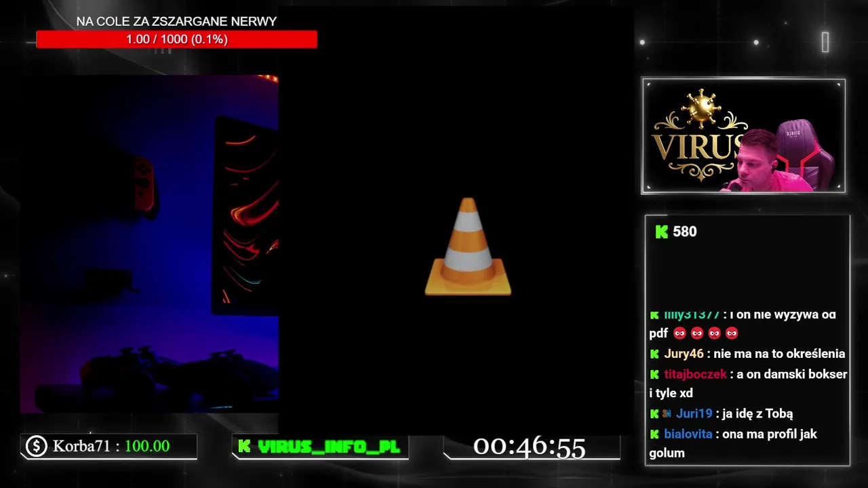Image resolution: width=868 pixels, height=488 pixels.
Task: Click the 00:46:55 stream timer
Action: click(529, 447)
